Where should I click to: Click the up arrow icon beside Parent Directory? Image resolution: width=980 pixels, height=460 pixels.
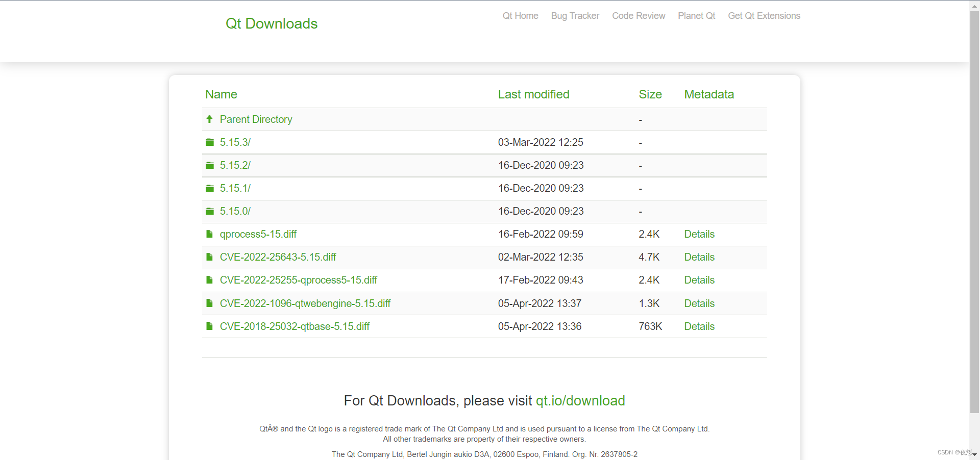tap(209, 119)
